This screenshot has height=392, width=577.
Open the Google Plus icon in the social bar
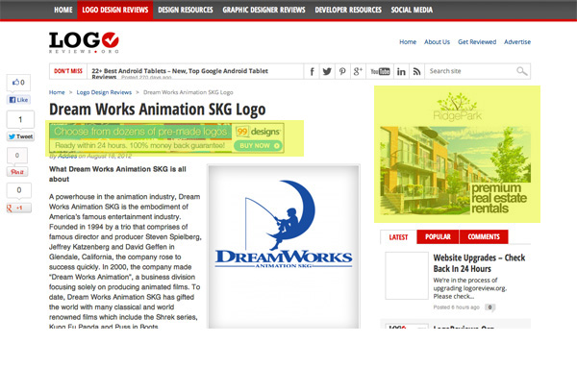pos(358,72)
